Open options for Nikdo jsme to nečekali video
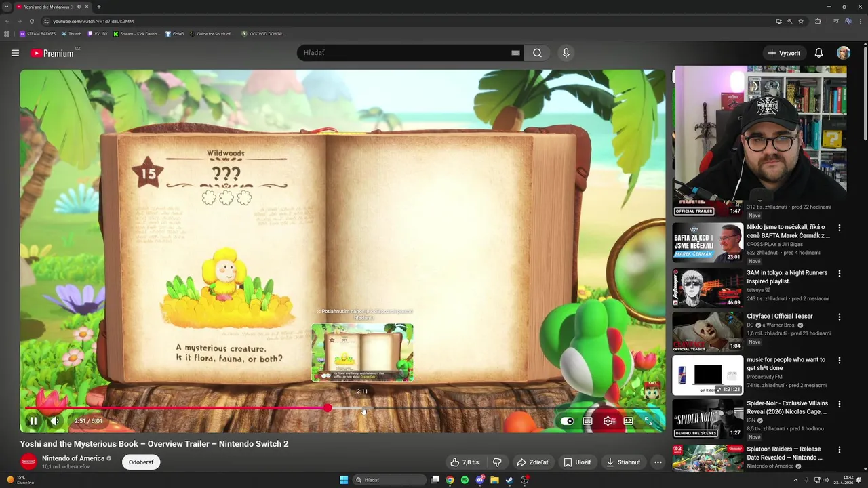 840,228
